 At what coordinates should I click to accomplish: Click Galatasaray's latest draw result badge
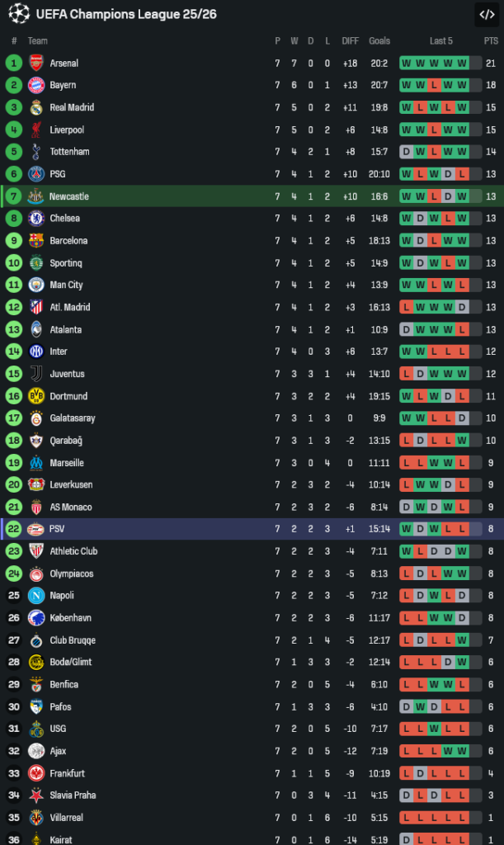[x=463, y=418]
